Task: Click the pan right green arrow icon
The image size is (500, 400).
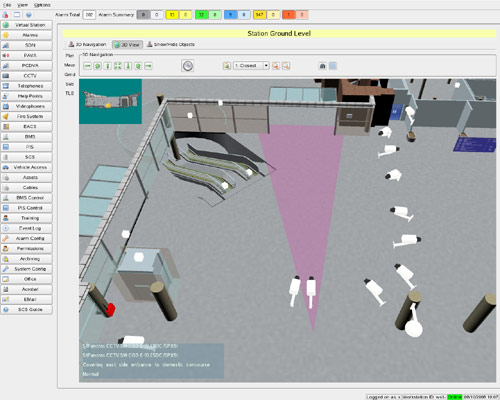Action: pos(148,66)
